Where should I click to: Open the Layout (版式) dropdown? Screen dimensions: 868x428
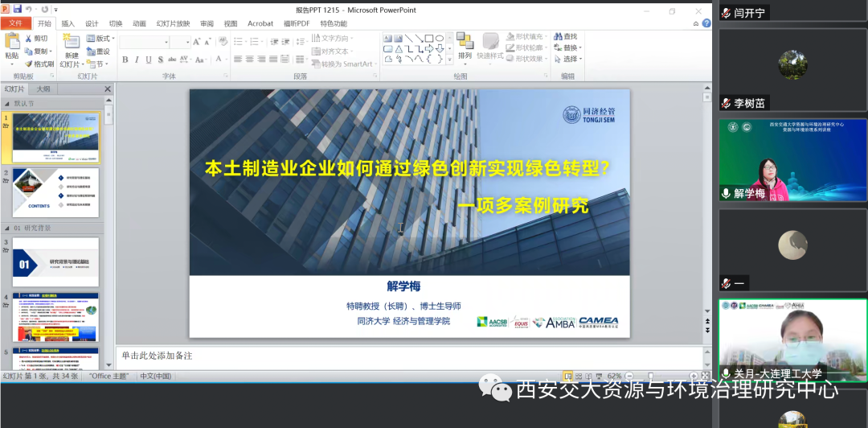101,38
